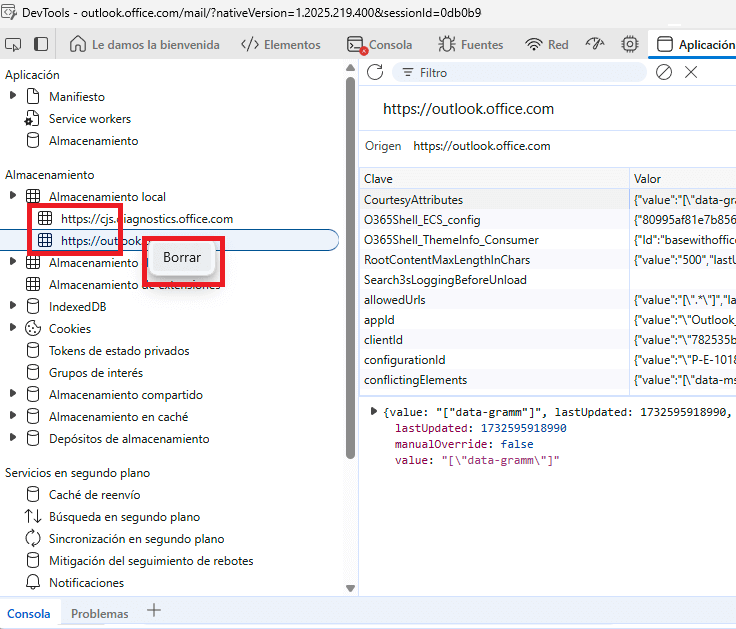The width and height of the screenshot is (736, 629).
Task: Switch to the Fuentes tab
Action: coord(470,45)
